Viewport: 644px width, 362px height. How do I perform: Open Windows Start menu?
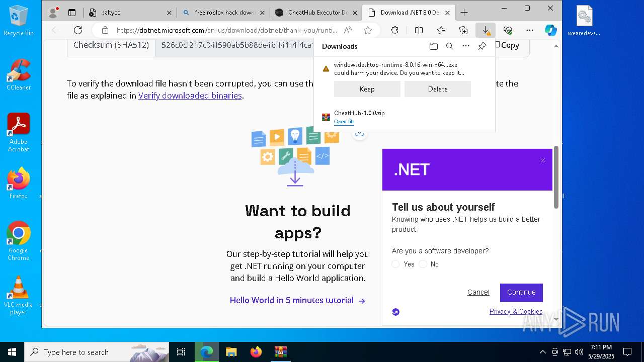pyautogui.click(x=12, y=352)
